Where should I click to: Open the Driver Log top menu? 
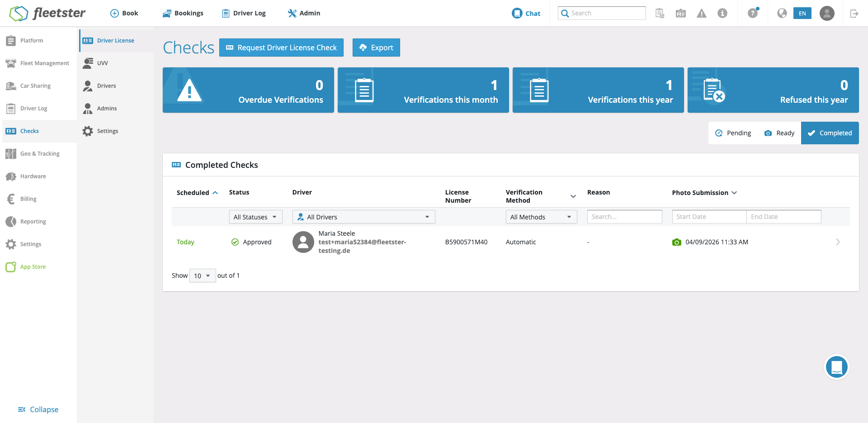244,13
